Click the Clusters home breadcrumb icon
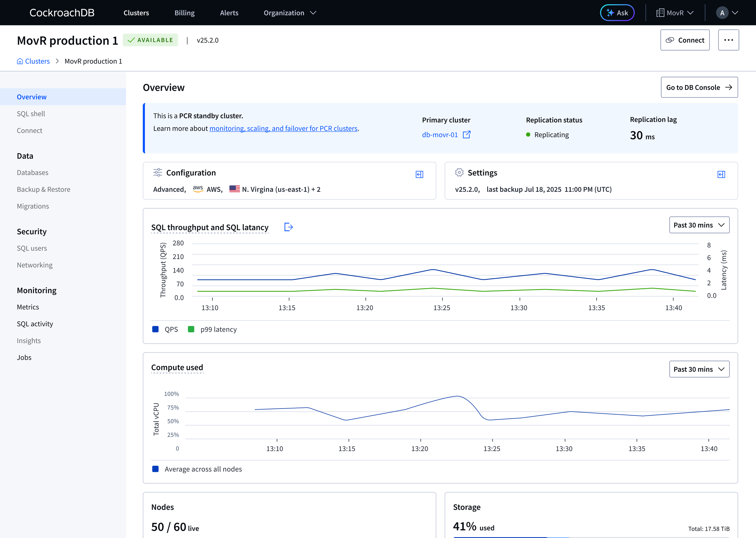Viewport: 756px width, 538px height. point(20,61)
